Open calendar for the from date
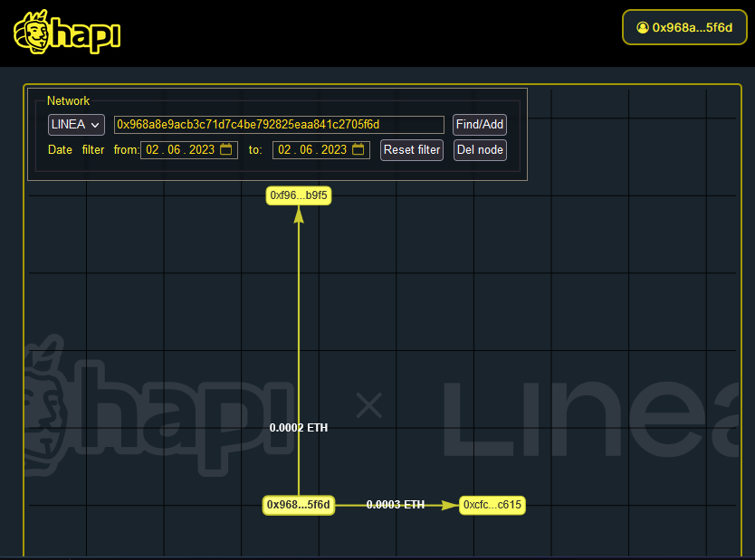The height and width of the screenshot is (560, 755). point(225,149)
